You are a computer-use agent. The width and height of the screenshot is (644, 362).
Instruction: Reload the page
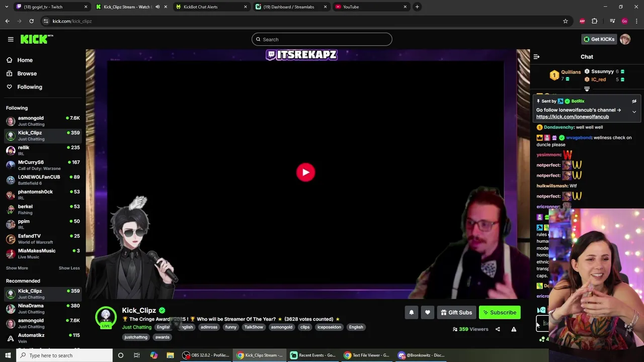[x=31, y=21]
